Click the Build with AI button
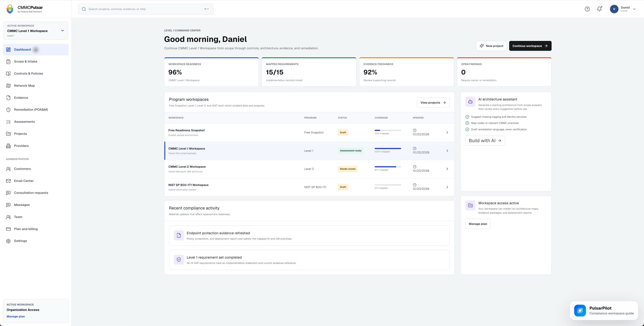The image size is (644, 326). point(485,141)
